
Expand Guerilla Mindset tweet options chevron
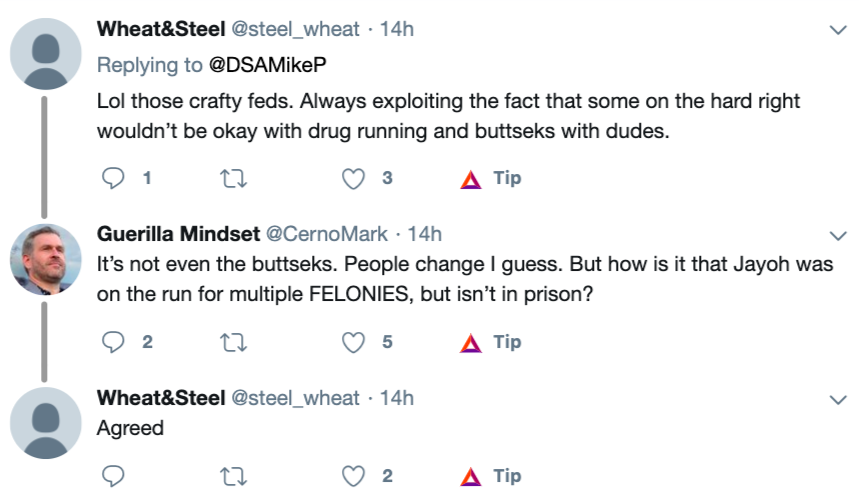tap(838, 235)
